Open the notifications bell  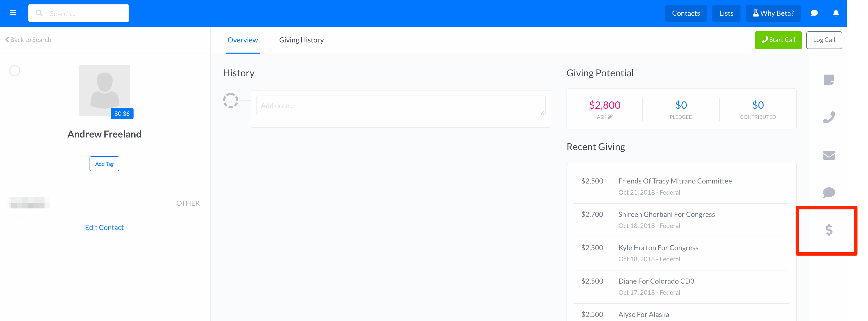(x=836, y=13)
